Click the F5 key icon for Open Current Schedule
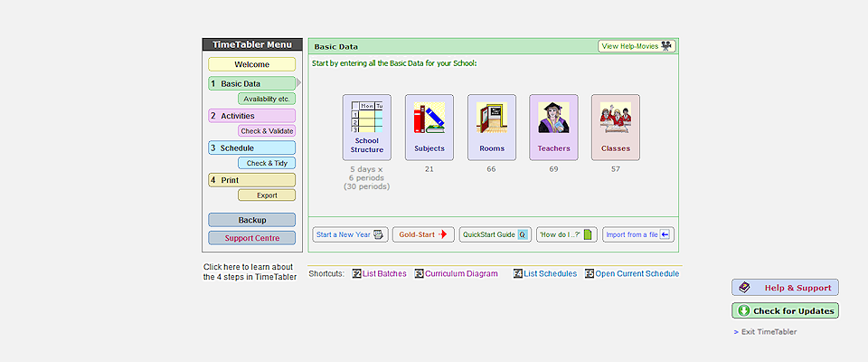The height and width of the screenshot is (362, 868). point(590,274)
